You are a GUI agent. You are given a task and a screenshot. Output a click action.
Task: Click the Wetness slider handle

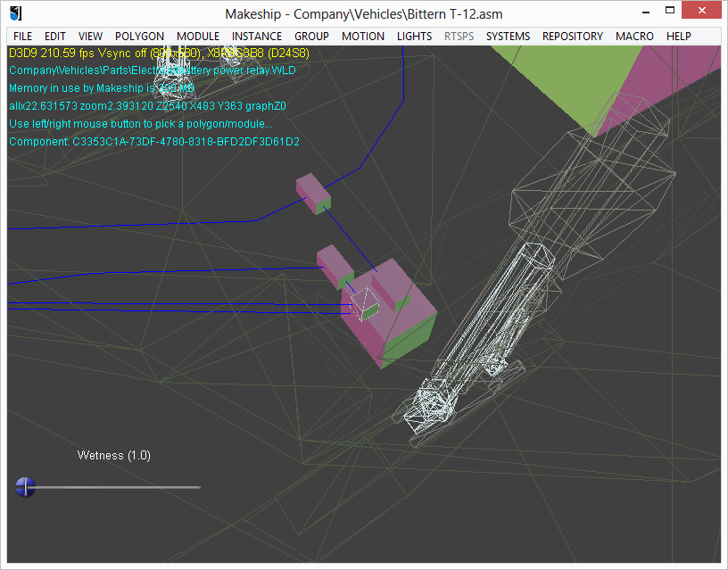[26, 487]
